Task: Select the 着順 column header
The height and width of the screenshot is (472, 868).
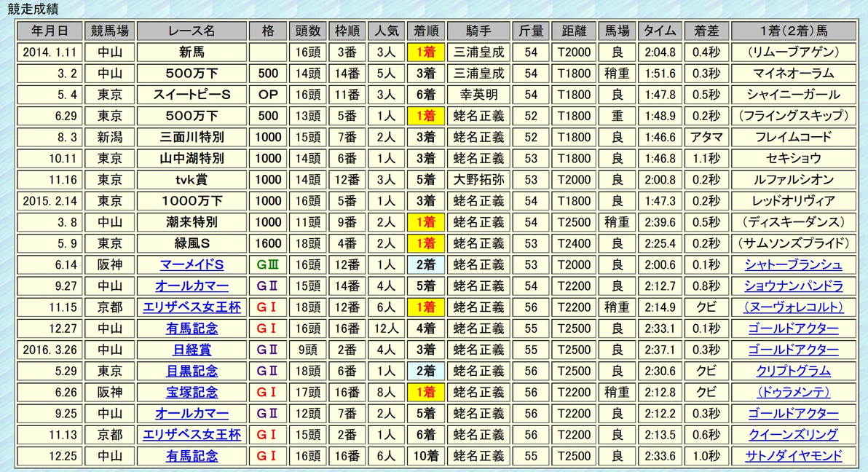Action: (x=426, y=31)
